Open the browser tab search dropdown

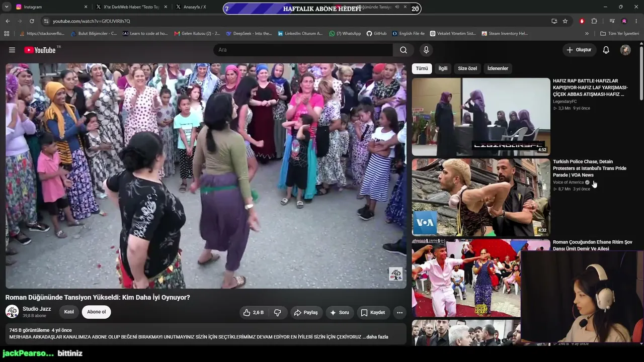7,7
